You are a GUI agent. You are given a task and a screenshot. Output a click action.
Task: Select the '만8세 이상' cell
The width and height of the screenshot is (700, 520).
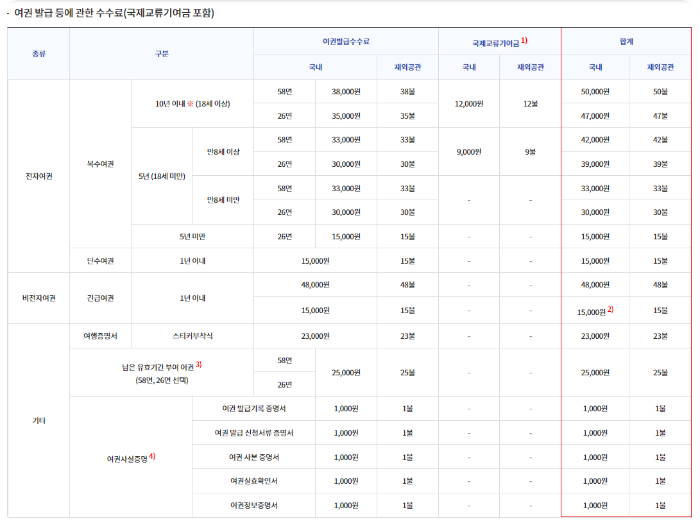pyautogui.click(x=223, y=152)
